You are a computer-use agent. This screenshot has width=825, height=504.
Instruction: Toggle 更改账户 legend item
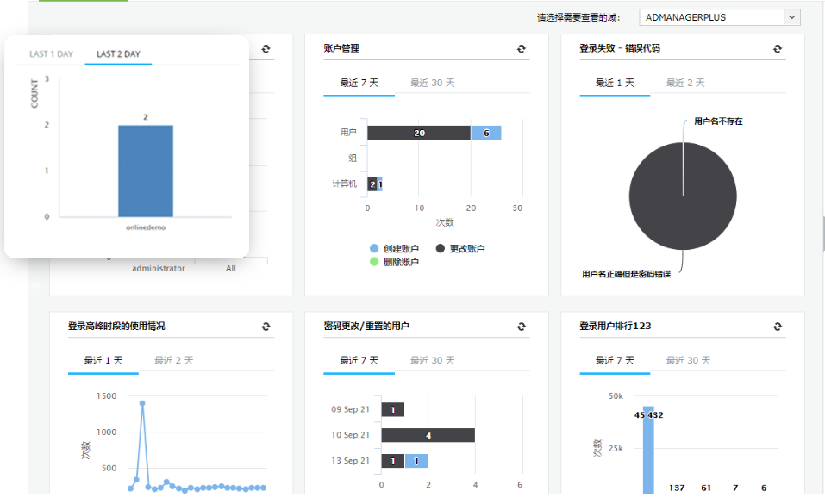[460, 248]
